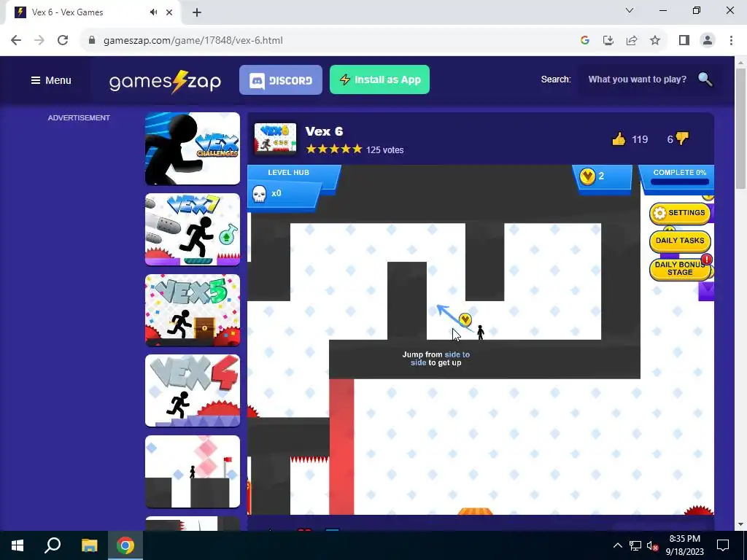Install the page as app icon

pyautogui.click(x=608, y=41)
